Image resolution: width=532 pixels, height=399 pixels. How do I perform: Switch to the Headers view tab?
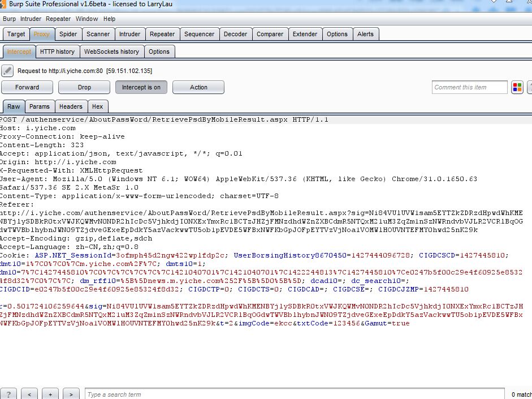click(x=71, y=106)
